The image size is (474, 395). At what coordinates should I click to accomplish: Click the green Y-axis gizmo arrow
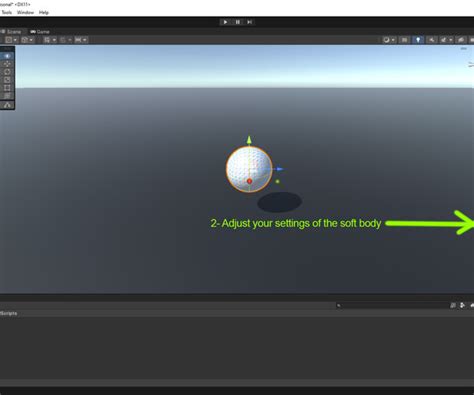[249, 140]
